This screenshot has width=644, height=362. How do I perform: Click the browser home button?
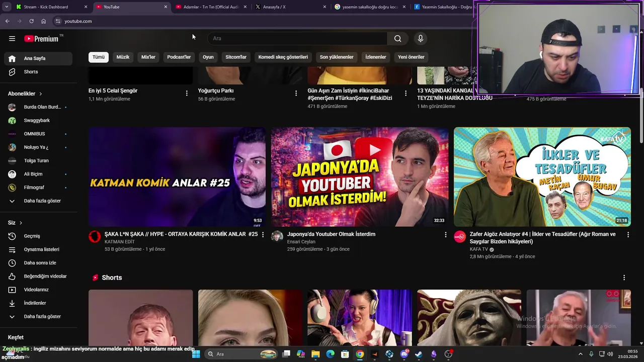point(43,21)
